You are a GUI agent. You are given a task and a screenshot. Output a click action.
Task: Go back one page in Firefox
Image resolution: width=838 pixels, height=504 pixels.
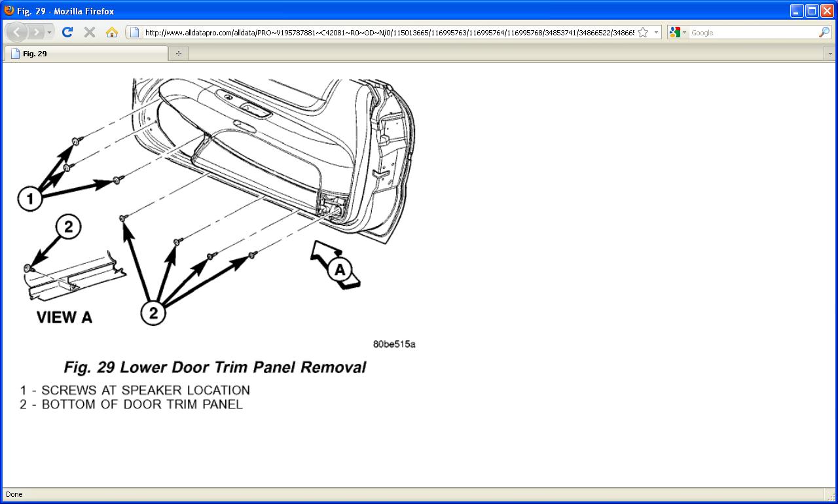click(16, 32)
